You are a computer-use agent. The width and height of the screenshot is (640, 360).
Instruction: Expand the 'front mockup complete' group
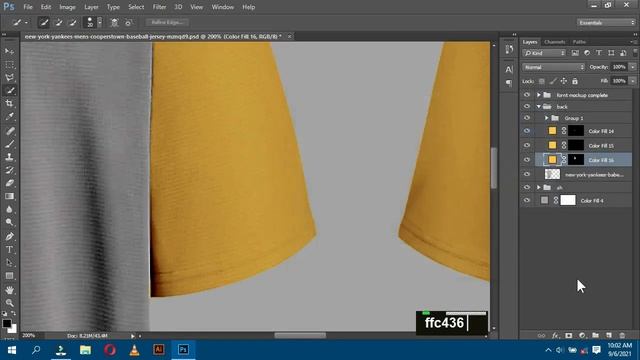click(x=538, y=95)
